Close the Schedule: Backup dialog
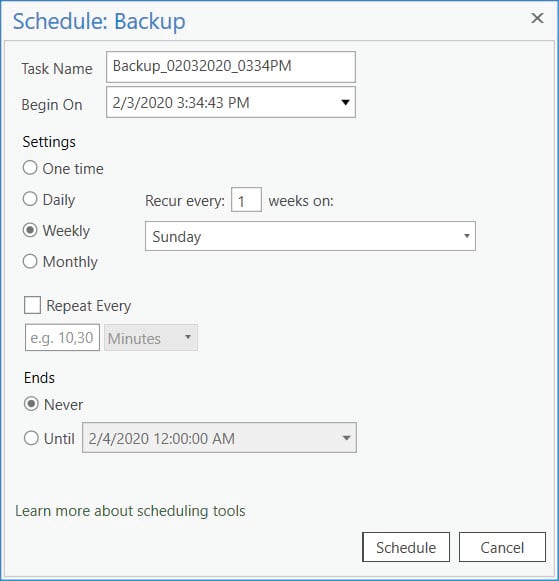559x581 pixels. click(537, 18)
